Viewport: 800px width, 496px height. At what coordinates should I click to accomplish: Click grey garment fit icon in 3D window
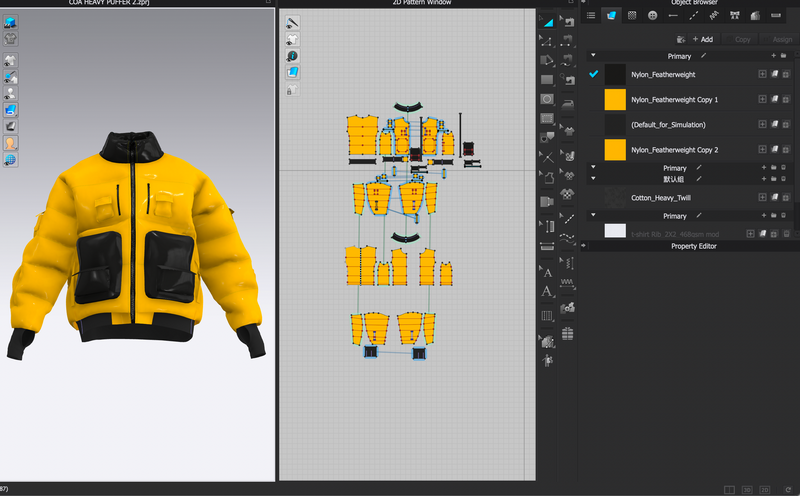tap(10, 39)
